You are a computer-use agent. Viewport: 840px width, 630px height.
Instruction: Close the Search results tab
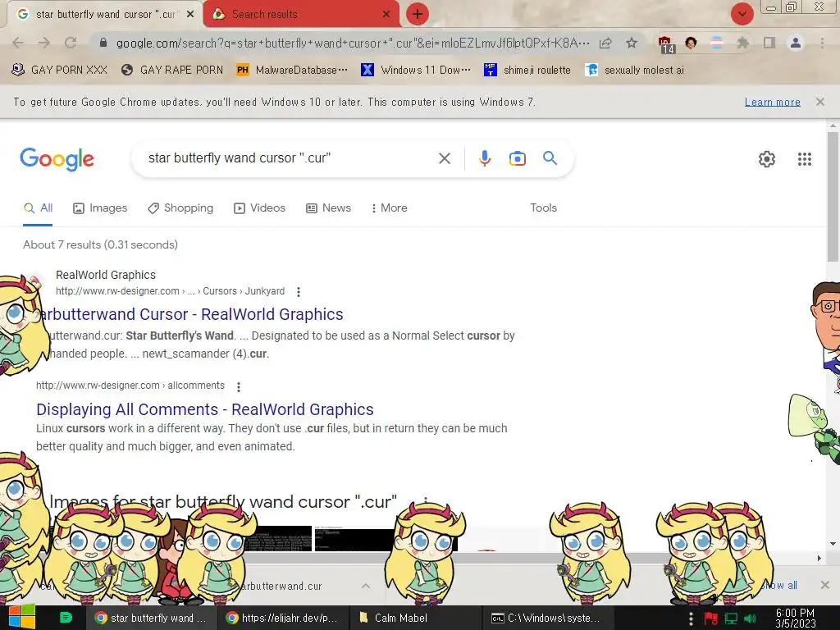click(x=386, y=15)
